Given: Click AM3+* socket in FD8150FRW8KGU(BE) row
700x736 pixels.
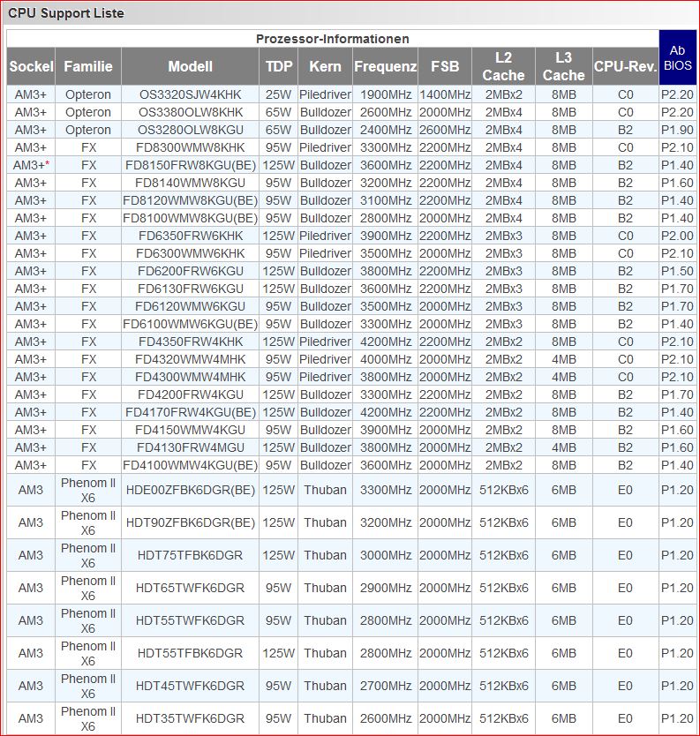Looking at the screenshot, I should 31,165.
